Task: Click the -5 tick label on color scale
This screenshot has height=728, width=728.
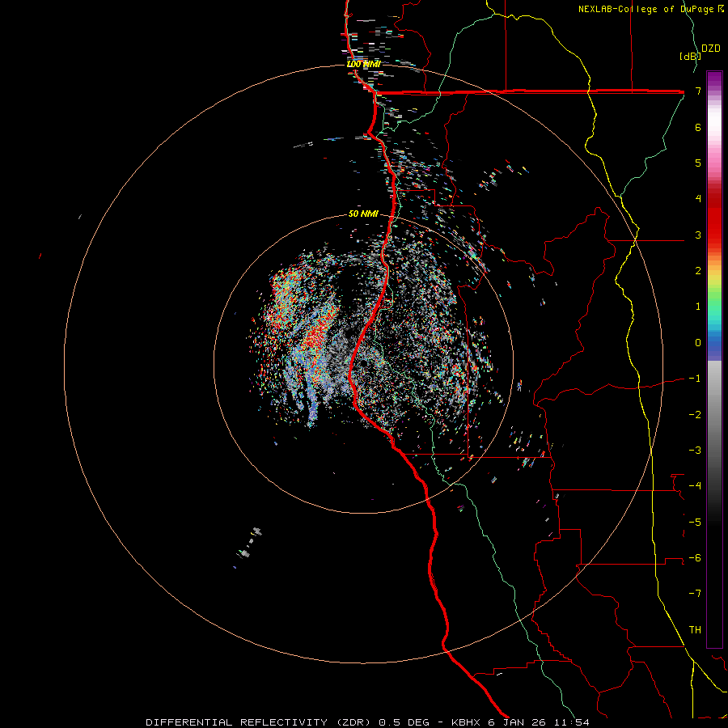Action: click(695, 522)
